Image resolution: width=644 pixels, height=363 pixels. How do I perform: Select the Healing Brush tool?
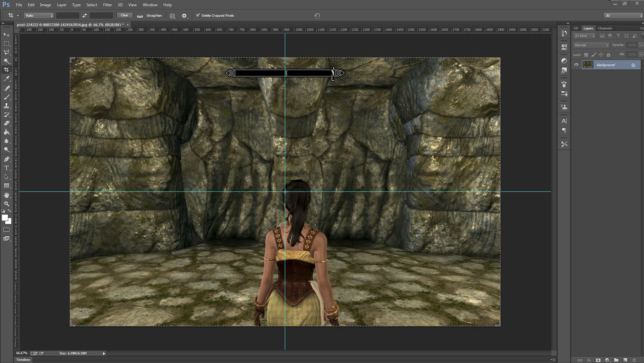[x=7, y=88]
